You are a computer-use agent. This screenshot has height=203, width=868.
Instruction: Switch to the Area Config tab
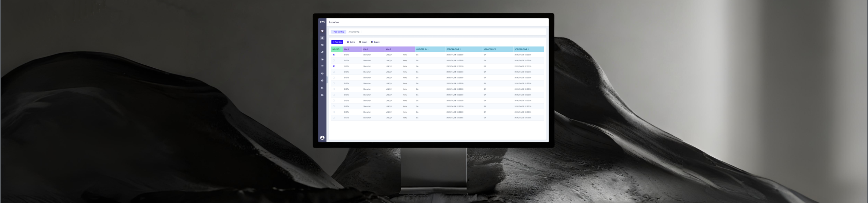[x=354, y=32]
